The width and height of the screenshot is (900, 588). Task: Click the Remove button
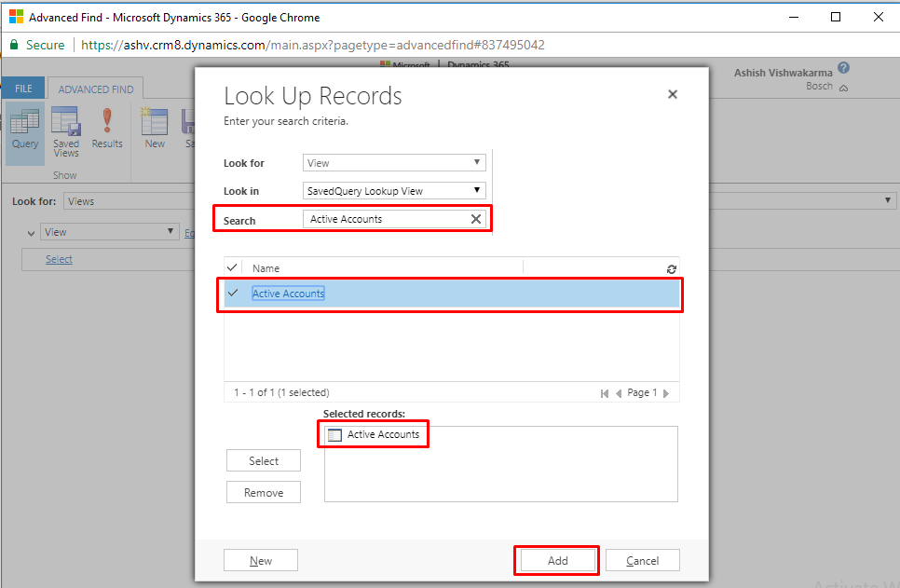click(264, 492)
